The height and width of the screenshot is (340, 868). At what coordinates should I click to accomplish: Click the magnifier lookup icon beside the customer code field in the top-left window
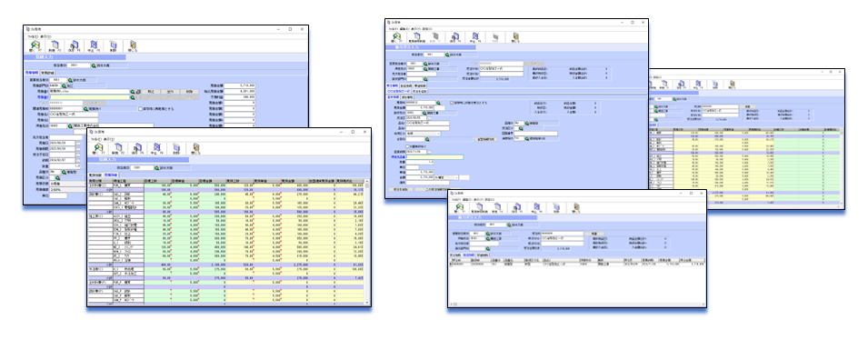[x=71, y=125]
